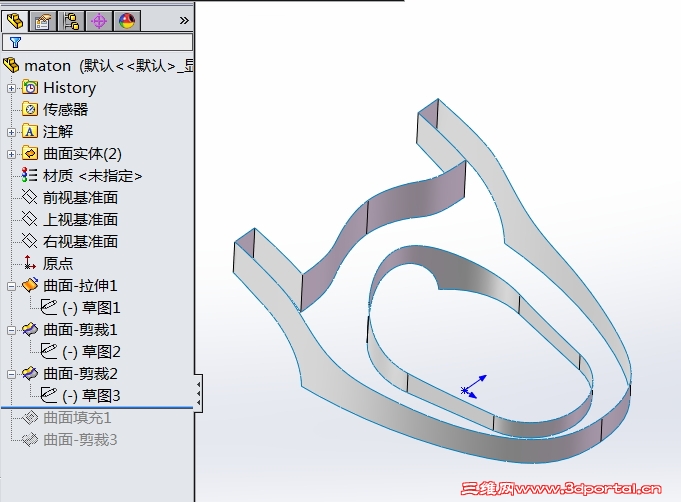This screenshot has height=502, width=681.
Task: Select the History item text
Action: tap(69, 88)
